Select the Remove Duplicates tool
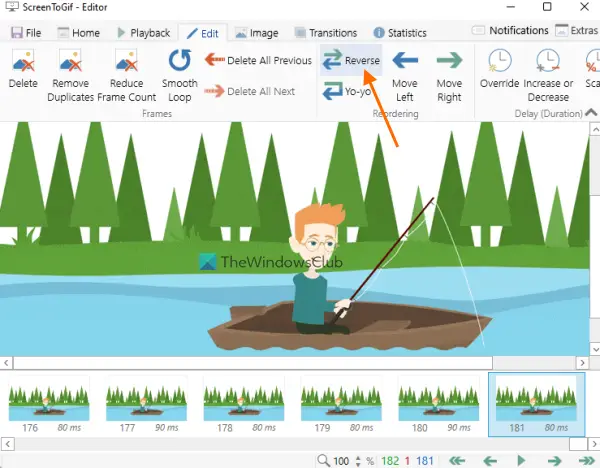The width and height of the screenshot is (600, 468). click(x=70, y=75)
